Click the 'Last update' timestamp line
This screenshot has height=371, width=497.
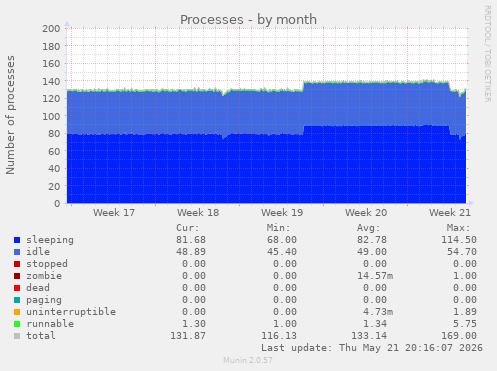coord(372,348)
